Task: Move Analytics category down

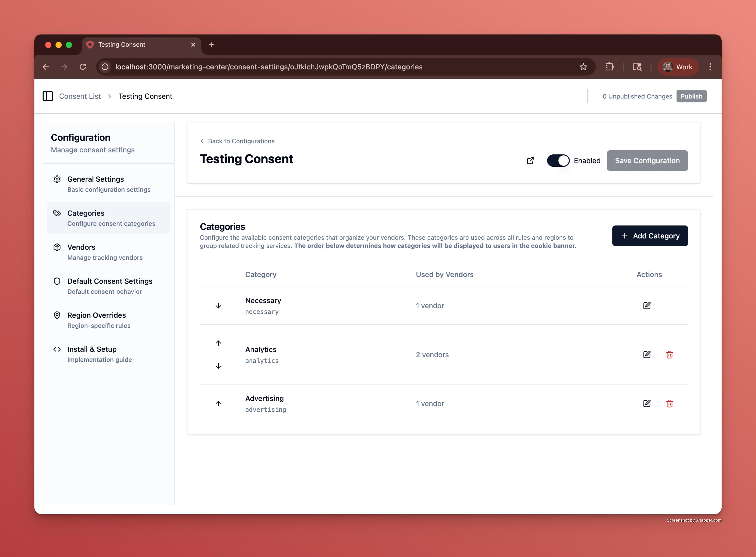Action: [x=218, y=366]
